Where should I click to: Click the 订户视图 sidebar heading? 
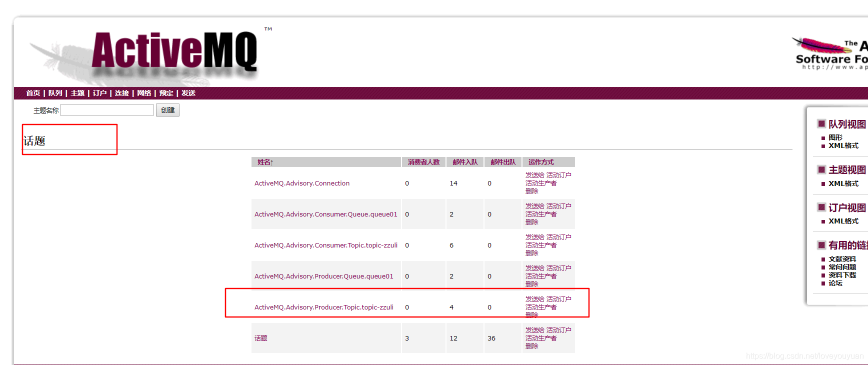pyautogui.click(x=847, y=207)
